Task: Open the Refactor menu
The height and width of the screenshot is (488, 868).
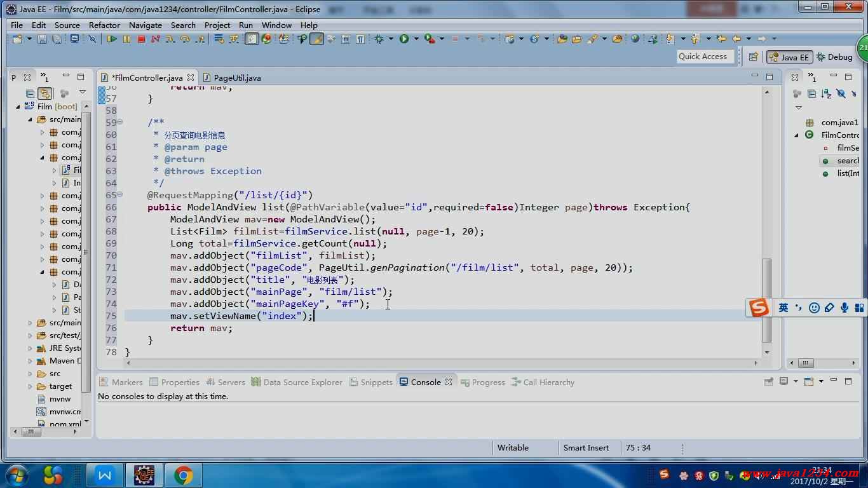Action: [x=104, y=25]
